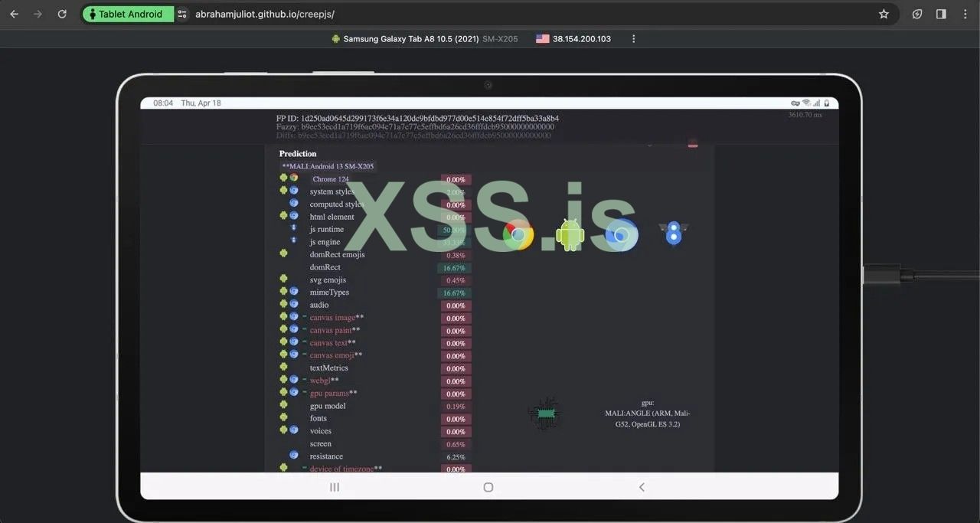This screenshot has height=523, width=980.
Task: Click the Chromium icon in the mimeTypes row
Action: pos(294,291)
